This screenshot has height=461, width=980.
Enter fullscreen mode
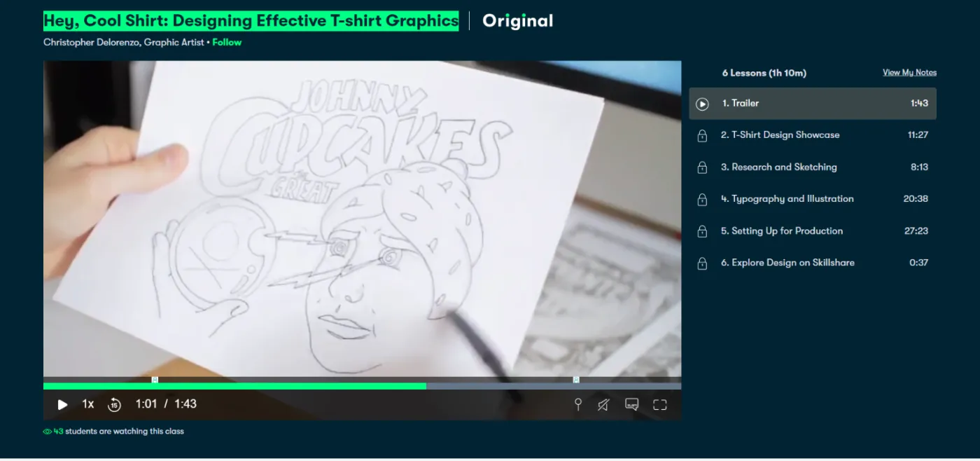pyautogui.click(x=659, y=404)
